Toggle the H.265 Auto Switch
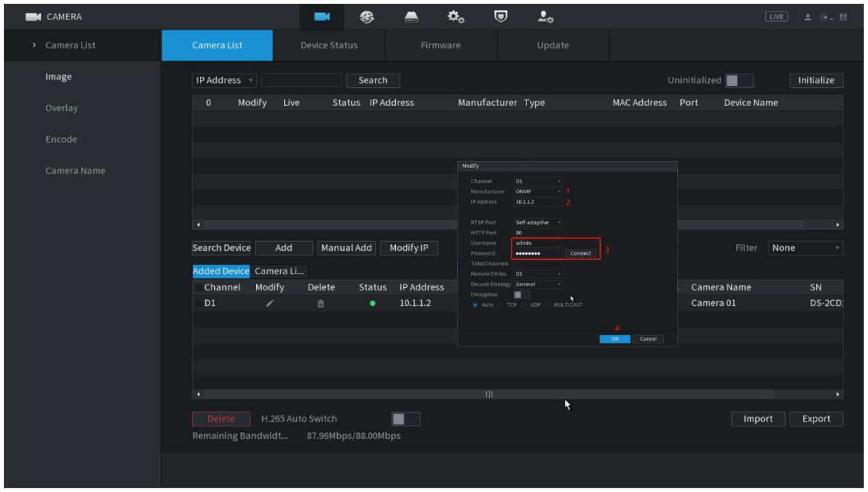This screenshot has height=492, width=868. 405,419
